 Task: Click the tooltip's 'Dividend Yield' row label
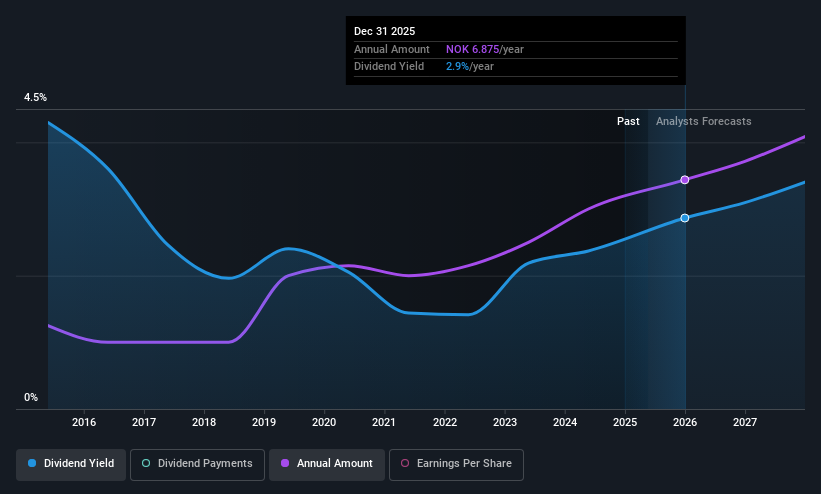(389, 67)
